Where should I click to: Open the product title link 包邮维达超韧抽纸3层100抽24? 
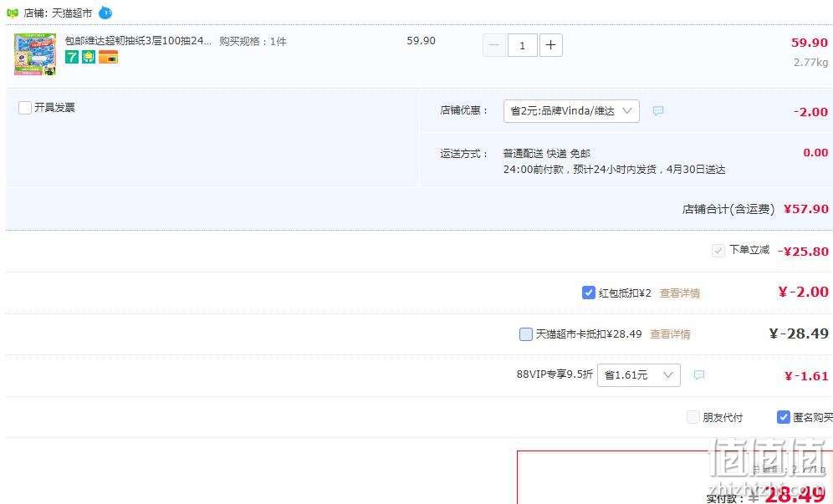tap(138, 41)
